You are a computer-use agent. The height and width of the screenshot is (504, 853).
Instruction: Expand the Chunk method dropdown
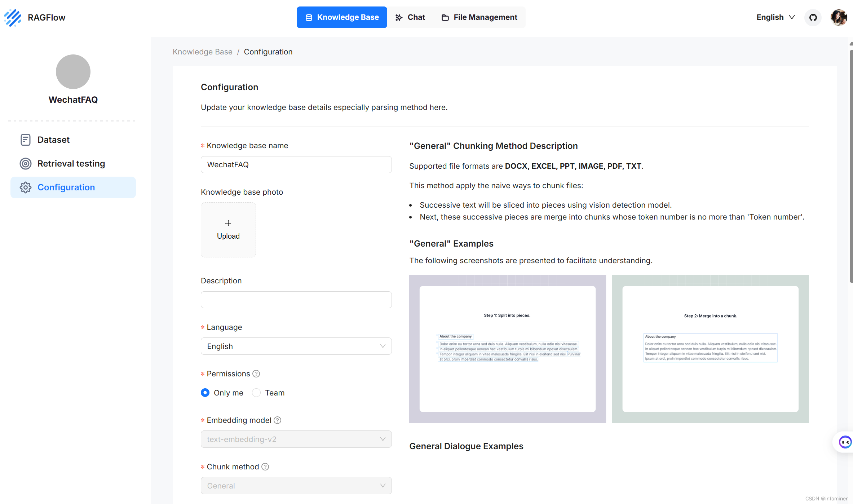(x=296, y=486)
